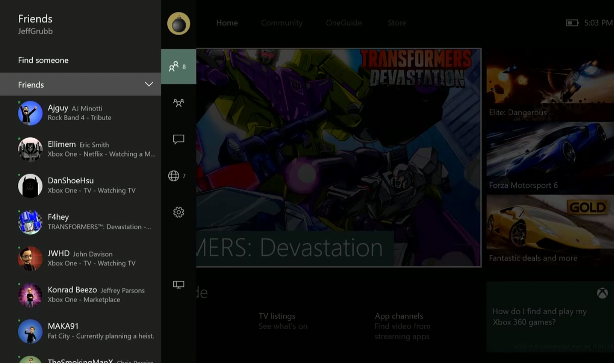Open the Forza Motorsport 6 tile
Viewport: 614px width, 364px height.
550,158
